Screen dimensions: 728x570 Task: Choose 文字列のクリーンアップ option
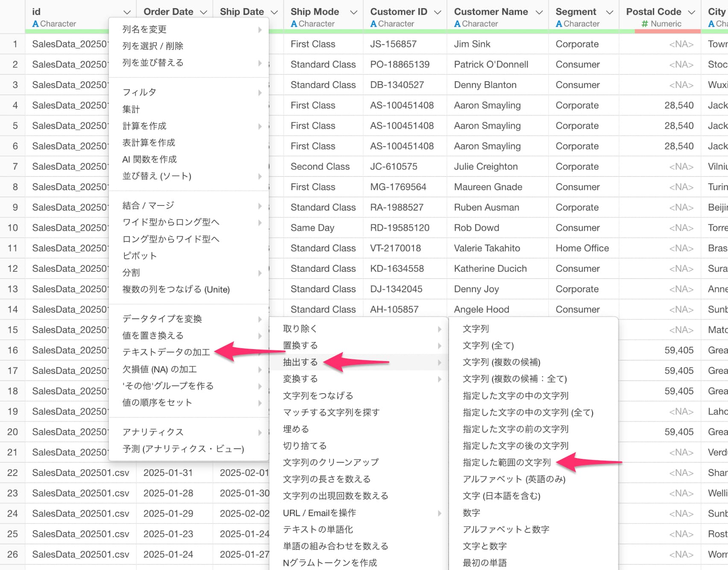331,462
